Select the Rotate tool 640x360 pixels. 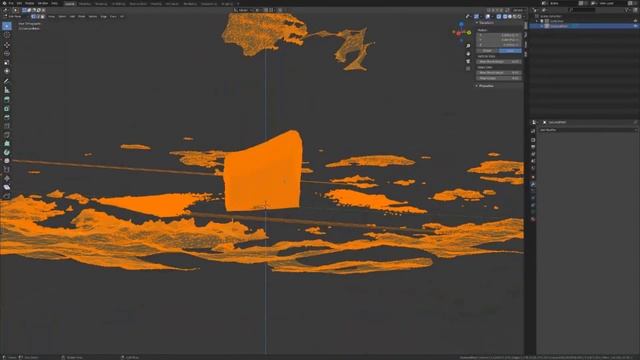[7, 53]
